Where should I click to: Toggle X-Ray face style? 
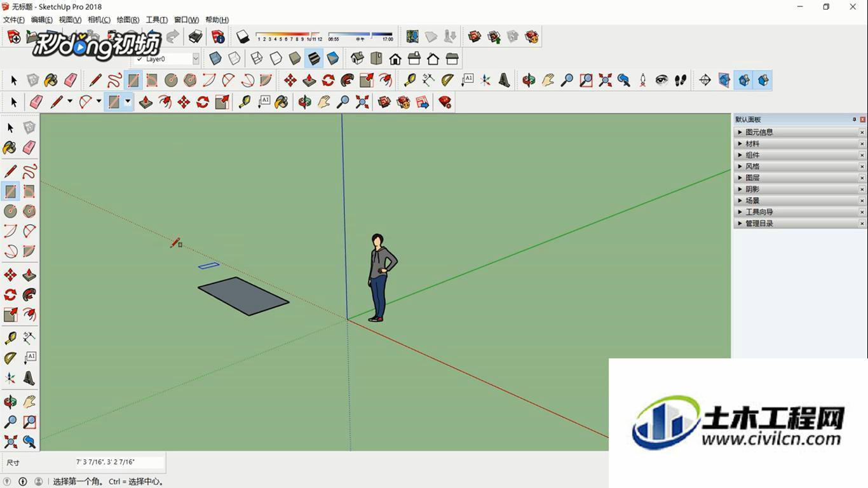tap(215, 58)
